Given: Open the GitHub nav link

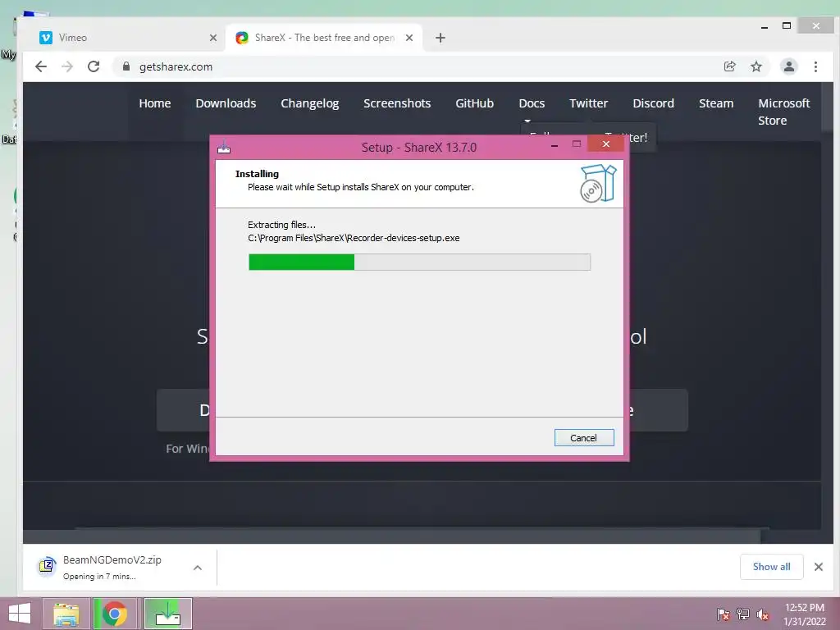Looking at the screenshot, I should pyautogui.click(x=475, y=103).
